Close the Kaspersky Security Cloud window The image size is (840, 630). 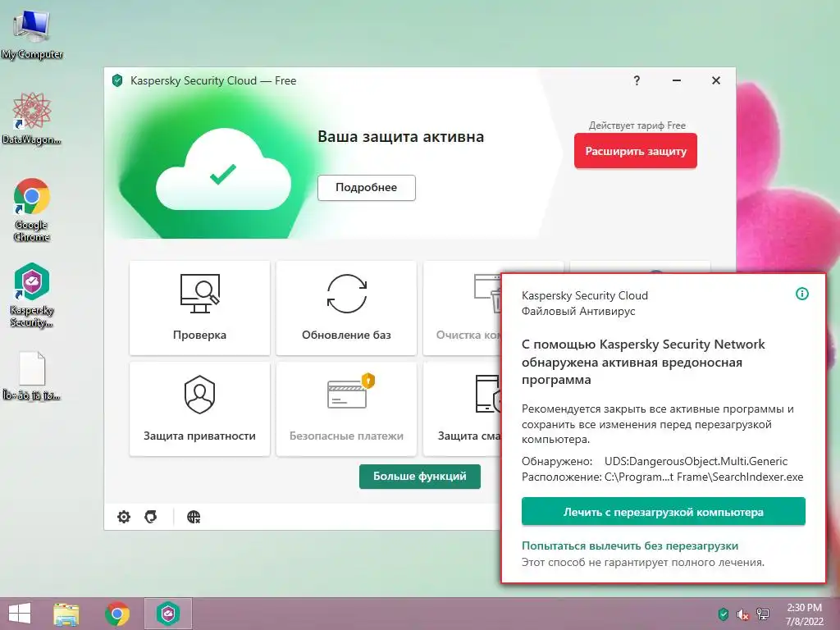(x=715, y=80)
